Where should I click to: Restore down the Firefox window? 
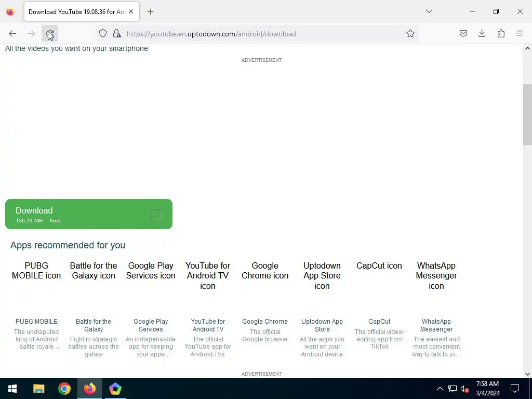(496, 11)
